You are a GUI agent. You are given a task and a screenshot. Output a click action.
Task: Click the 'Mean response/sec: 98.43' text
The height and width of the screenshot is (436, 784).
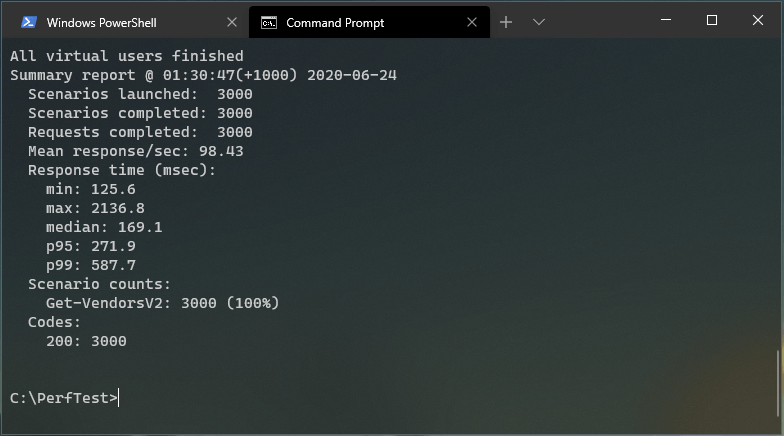(x=135, y=151)
